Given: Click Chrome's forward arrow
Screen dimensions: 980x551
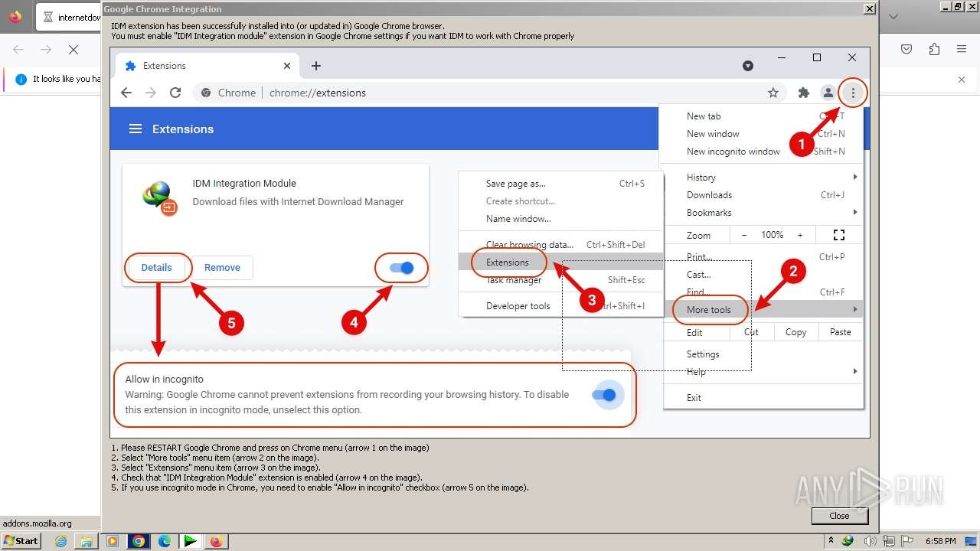Looking at the screenshot, I should coord(151,93).
